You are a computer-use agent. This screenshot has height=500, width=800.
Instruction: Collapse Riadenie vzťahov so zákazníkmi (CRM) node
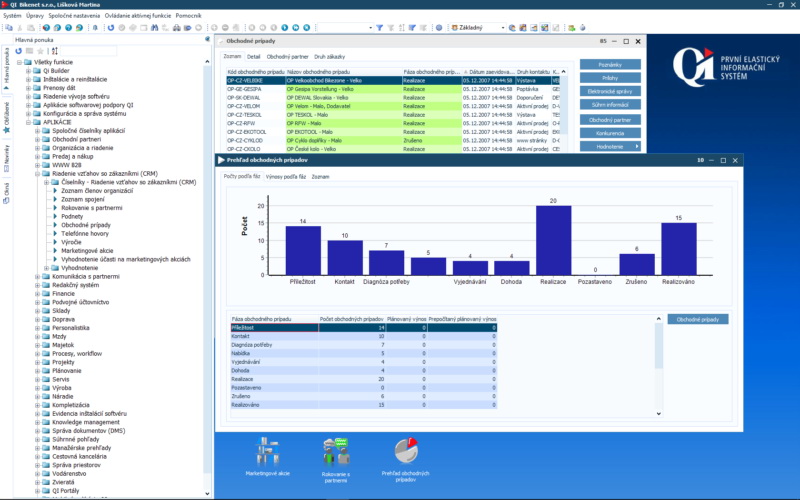37,174
